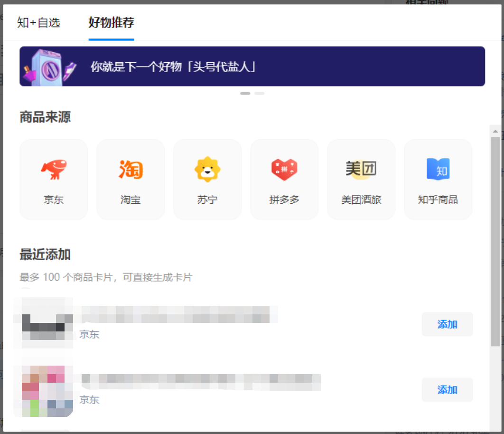504x434 pixels.
Task: Switch to the 知+自选 tab
Action: point(38,22)
